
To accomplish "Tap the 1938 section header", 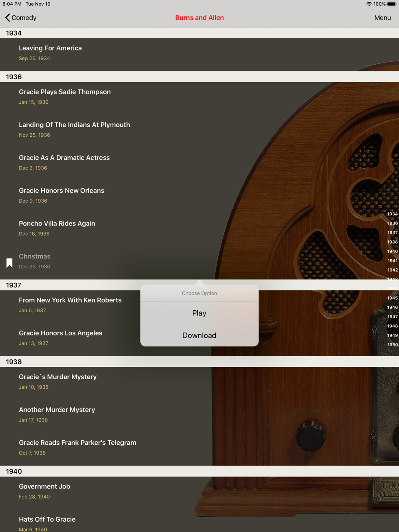I will [x=199, y=362].
